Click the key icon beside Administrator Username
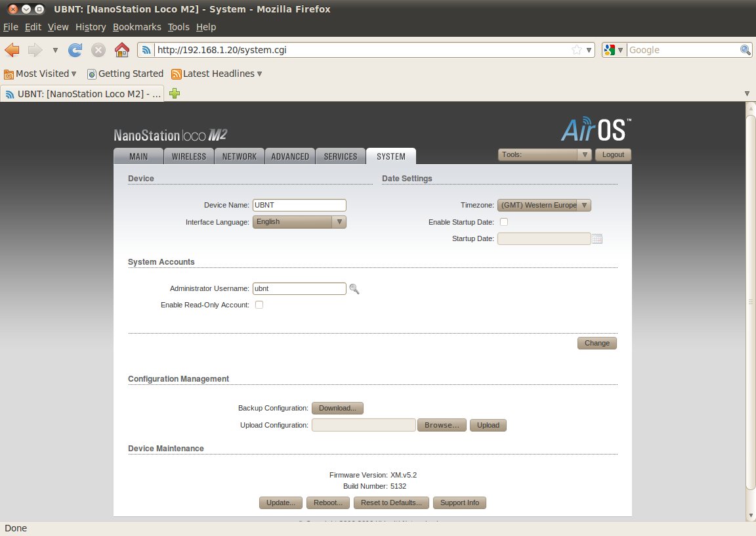This screenshot has width=756, height=536. click(354, 288)
